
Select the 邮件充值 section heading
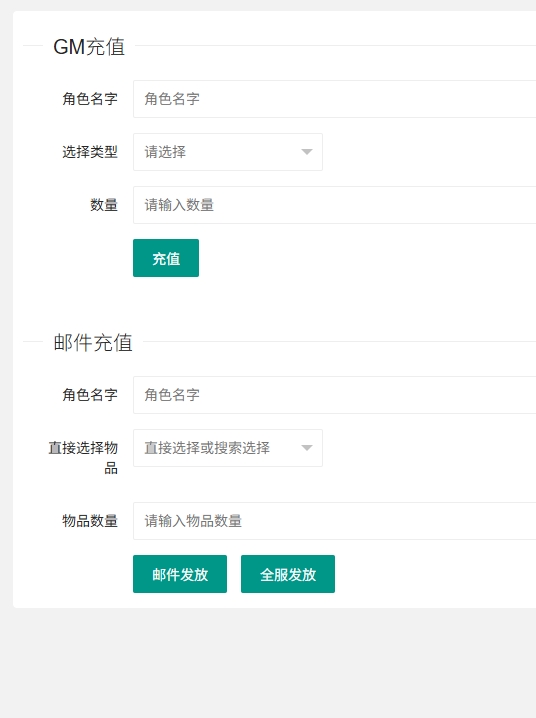93,342
